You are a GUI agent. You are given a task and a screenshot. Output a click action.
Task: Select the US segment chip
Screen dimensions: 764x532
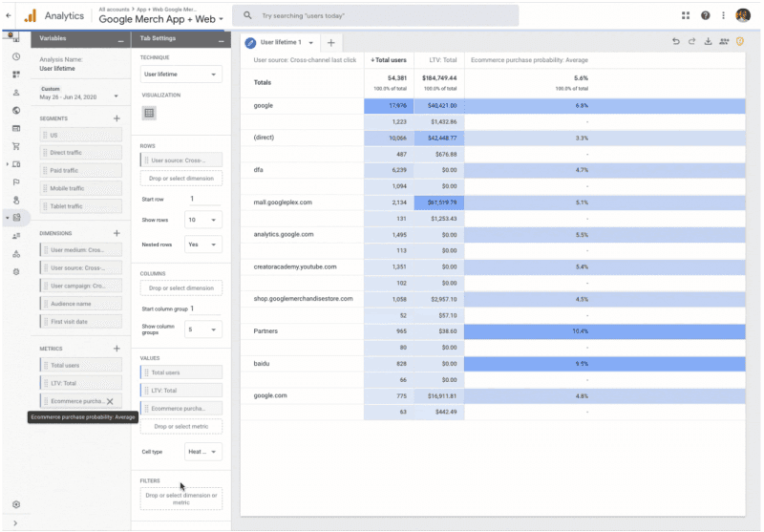(81, 135)
